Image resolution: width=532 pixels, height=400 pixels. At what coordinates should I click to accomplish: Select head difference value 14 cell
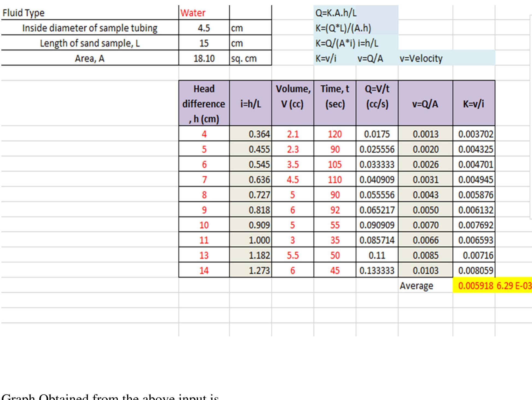(x=204, y=271)
